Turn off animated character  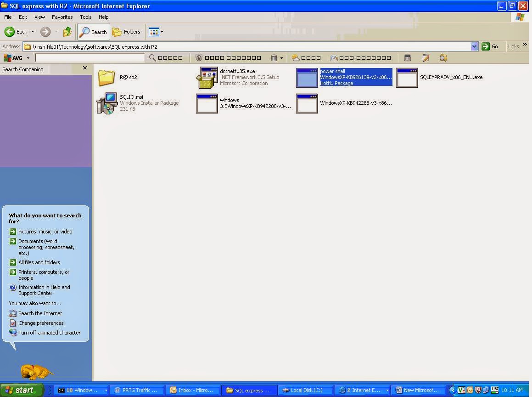[x=49, y=333]
